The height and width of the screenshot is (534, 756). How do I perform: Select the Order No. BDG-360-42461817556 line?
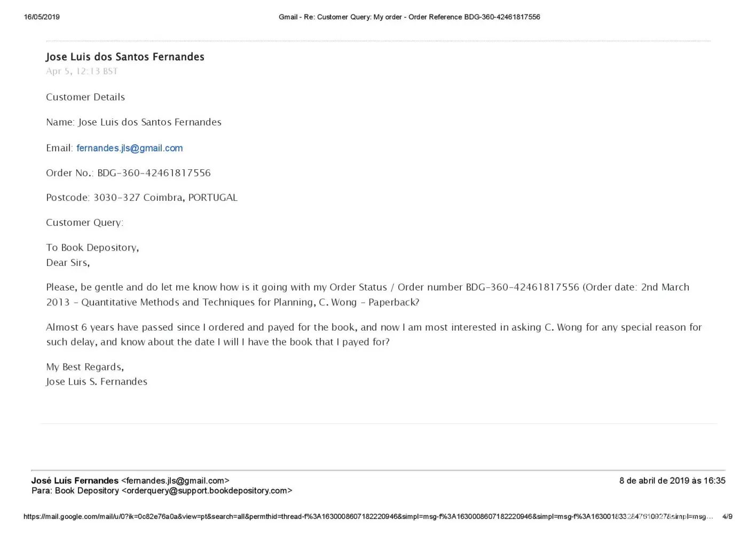point(128,172)
